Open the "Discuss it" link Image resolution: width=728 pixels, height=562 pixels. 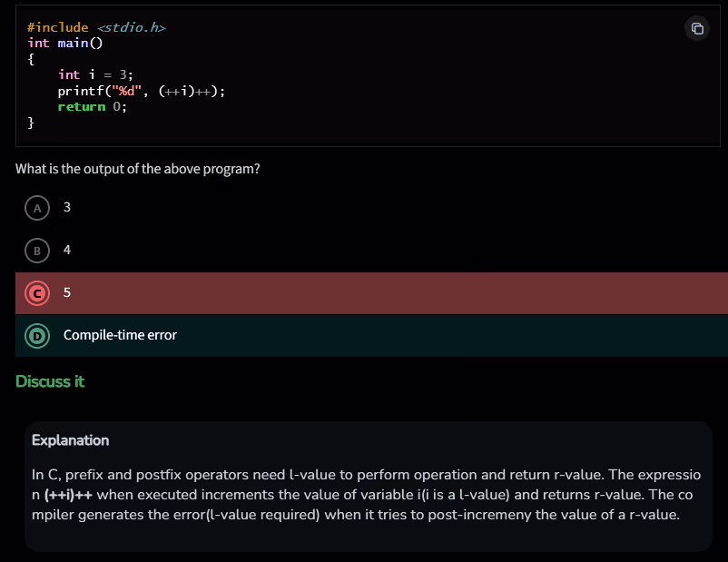point(50,381)
